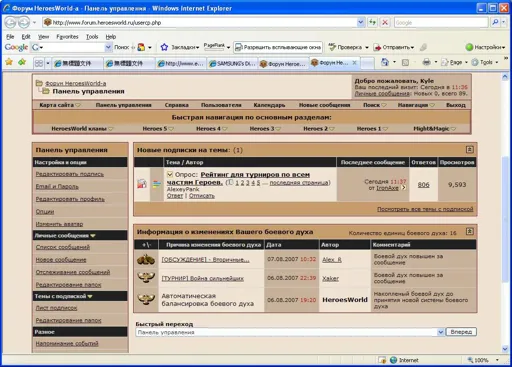Open [ТУРНИР] Война сильнейших link
Image resolution: width=512 pixels, height=367 pixels.
(x=203, y=278)
